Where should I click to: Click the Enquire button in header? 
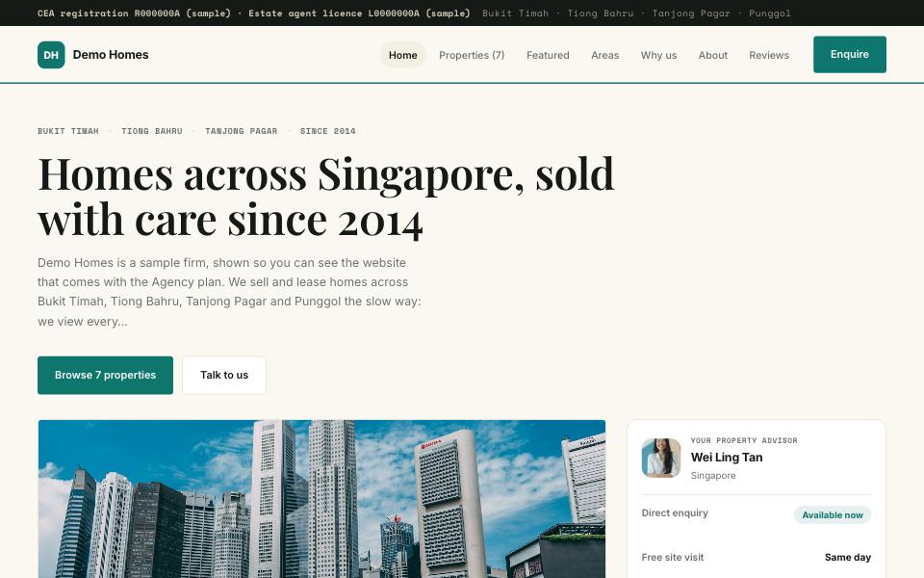click(x=850, y=54)
